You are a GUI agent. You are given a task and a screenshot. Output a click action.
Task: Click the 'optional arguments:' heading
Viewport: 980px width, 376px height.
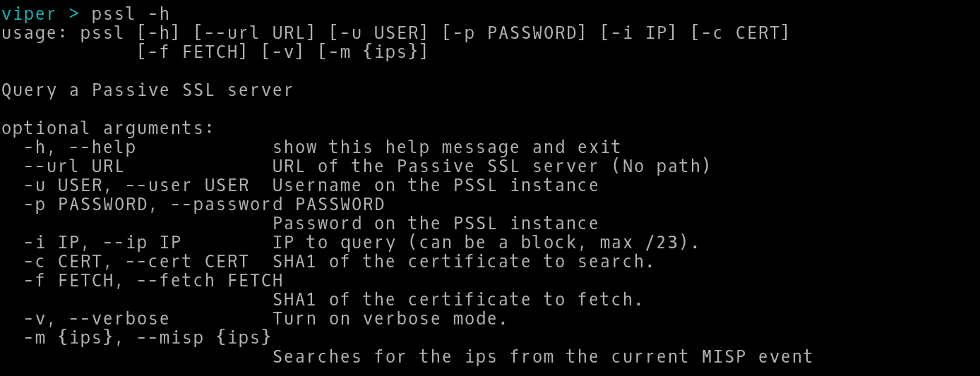tap(107, 128)
